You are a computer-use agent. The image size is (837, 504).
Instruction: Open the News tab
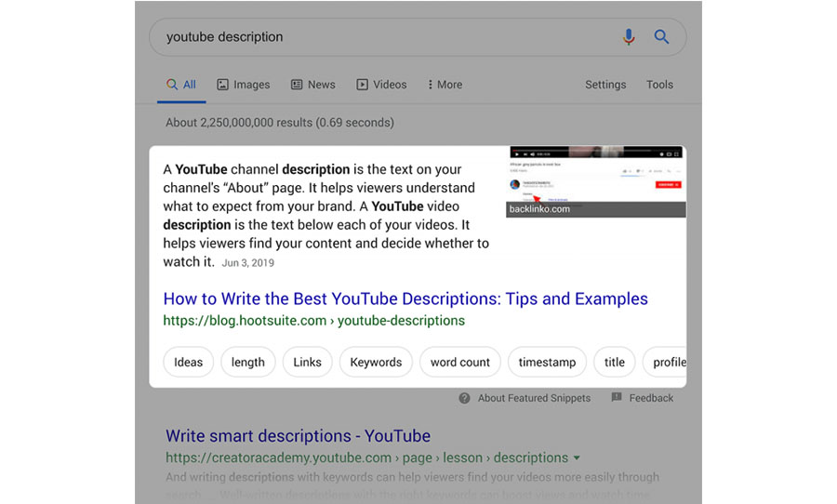(x=312, y=85)
